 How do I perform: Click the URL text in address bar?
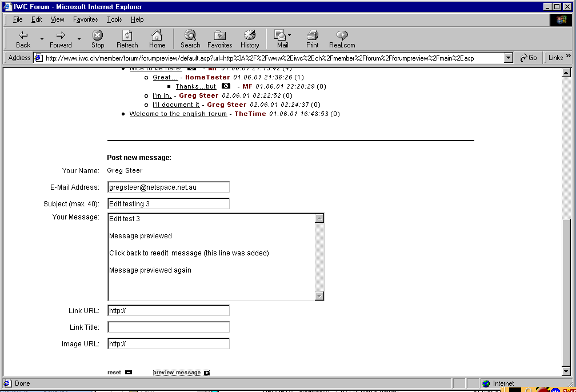259,58
